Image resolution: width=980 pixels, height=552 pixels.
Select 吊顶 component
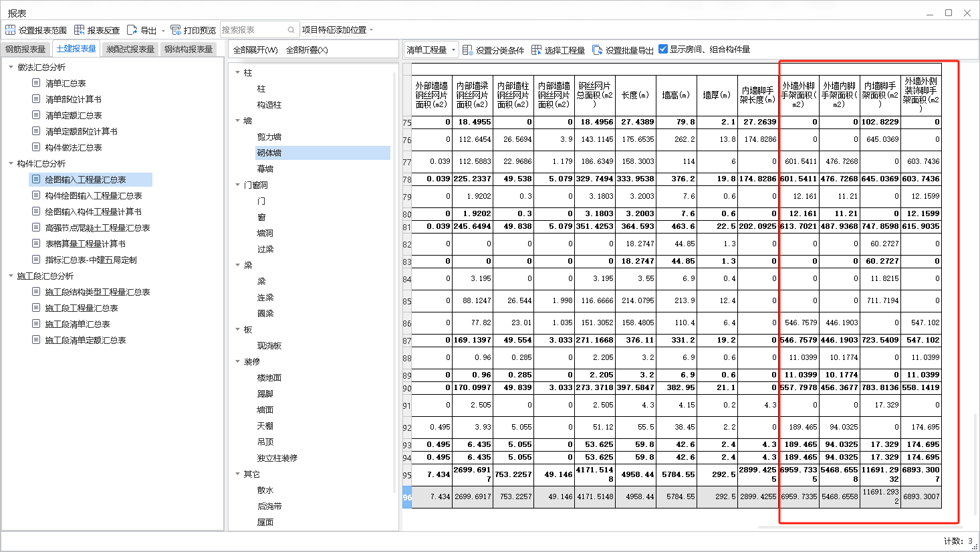(x=265, y=442)
